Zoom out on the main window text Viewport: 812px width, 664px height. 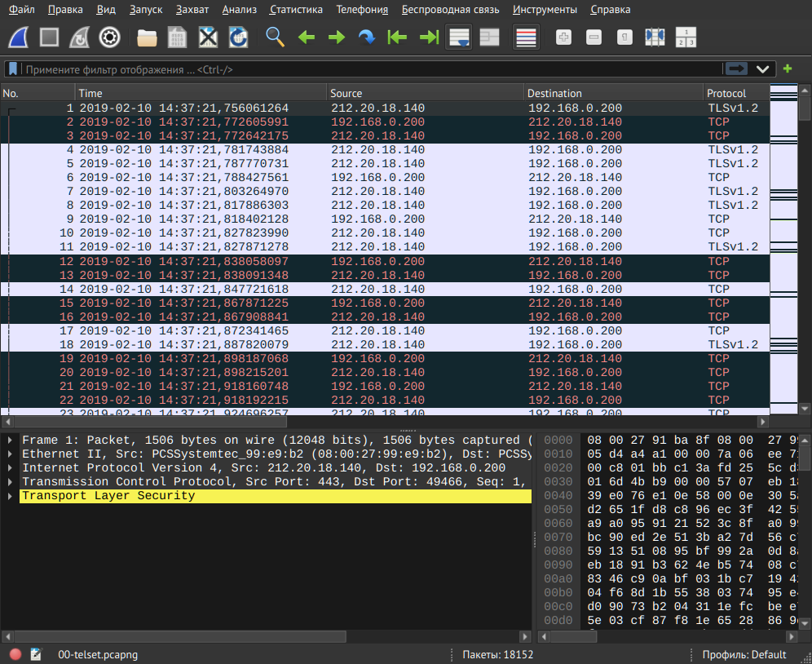(594, 38)
